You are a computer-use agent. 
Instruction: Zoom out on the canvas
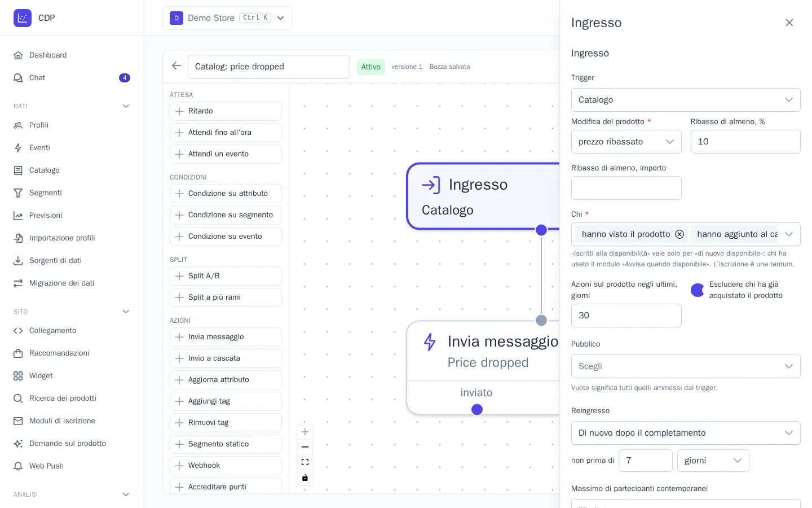click(x=305, y=447)
